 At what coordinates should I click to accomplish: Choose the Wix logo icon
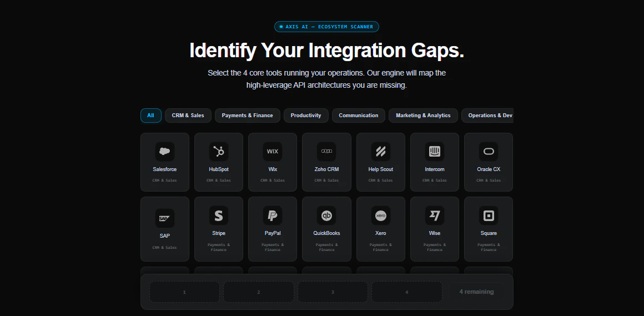coord(272,151)
